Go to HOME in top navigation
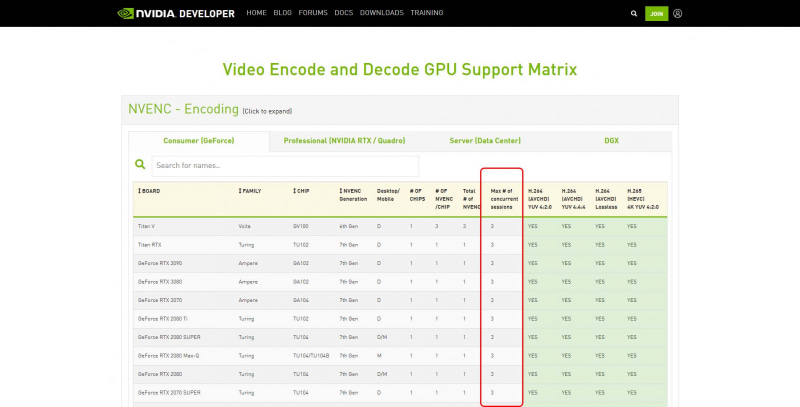800x407 pixels. pos(256,13)
